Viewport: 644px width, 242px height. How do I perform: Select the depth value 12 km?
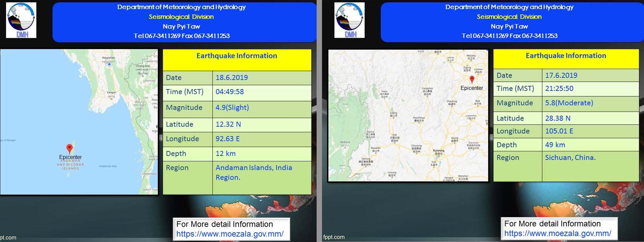coord(225,154)
